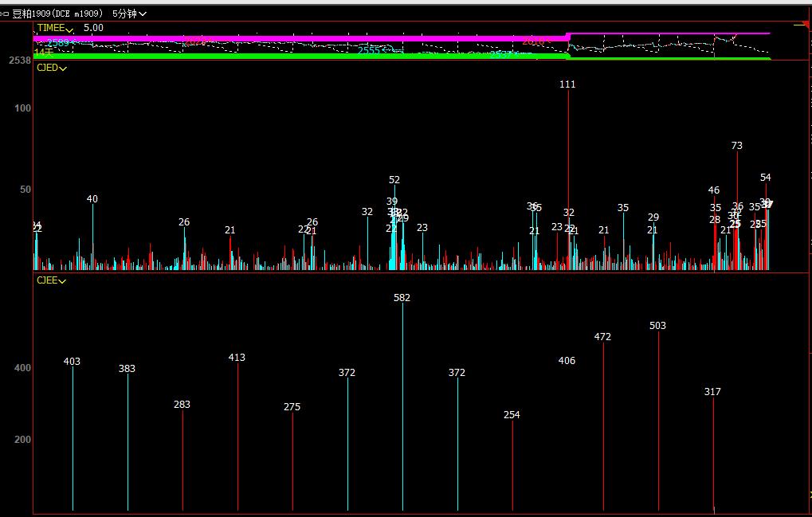The image size is (812, 517).
Task: Click the 2538 value on the price axis
Action: [19, 61]
